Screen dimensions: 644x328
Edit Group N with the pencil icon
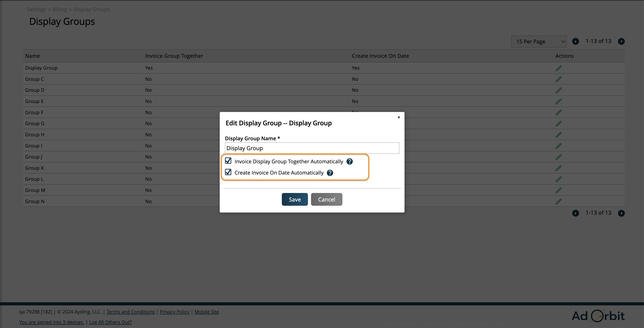[559, 201]
